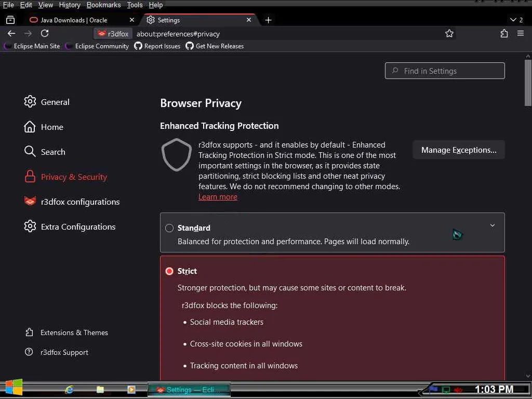This screenshot has height=399, width=532.
Task: Open Eclipse Main Site bookmark
Action: (32, 46)
